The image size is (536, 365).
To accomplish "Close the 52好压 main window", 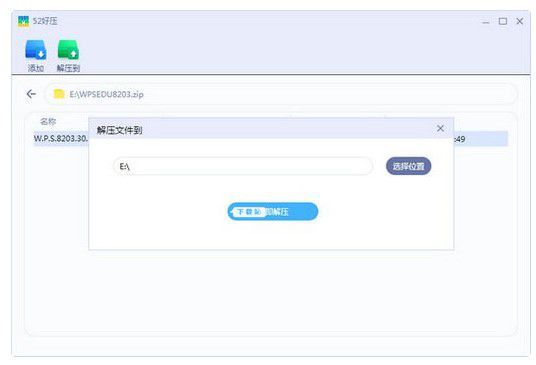I will [520, 21].
